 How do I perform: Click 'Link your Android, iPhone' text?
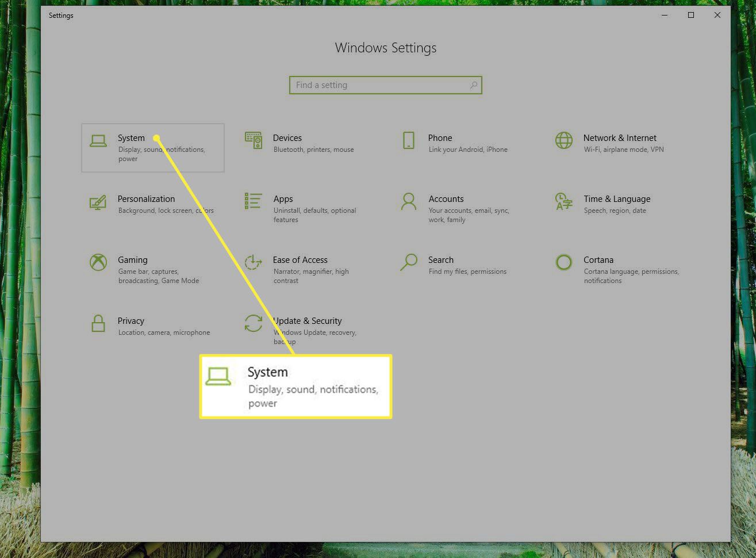[468, 150]
